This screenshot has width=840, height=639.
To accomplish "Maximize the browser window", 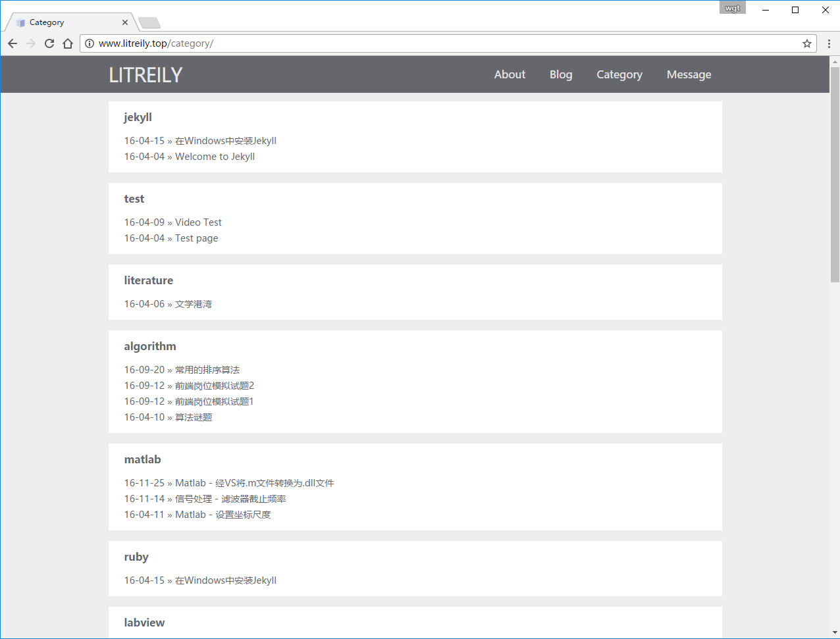I will [795, 9].
